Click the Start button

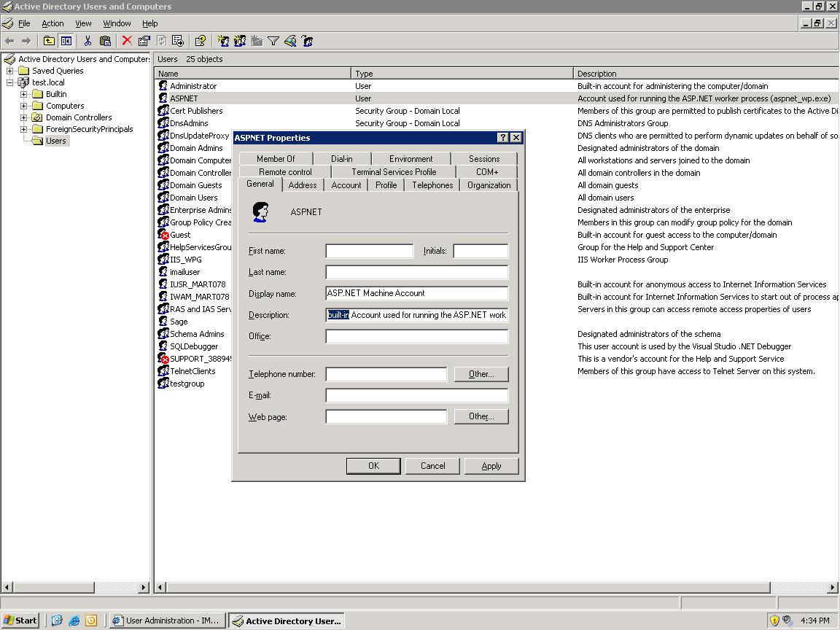[20, 621]
